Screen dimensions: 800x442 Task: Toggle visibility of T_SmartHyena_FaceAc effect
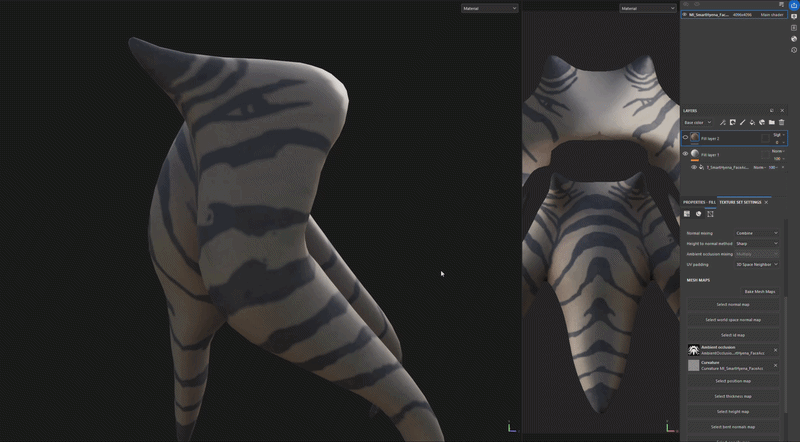694,167
